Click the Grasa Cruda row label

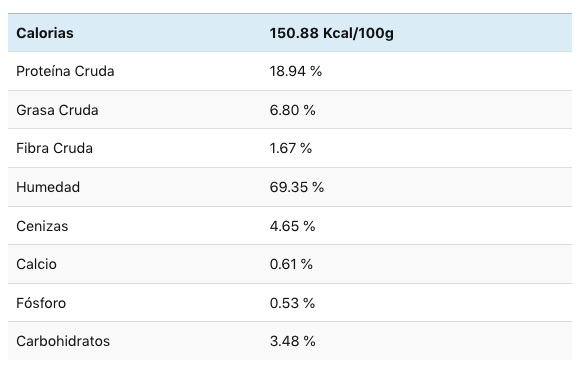point(57,110)
